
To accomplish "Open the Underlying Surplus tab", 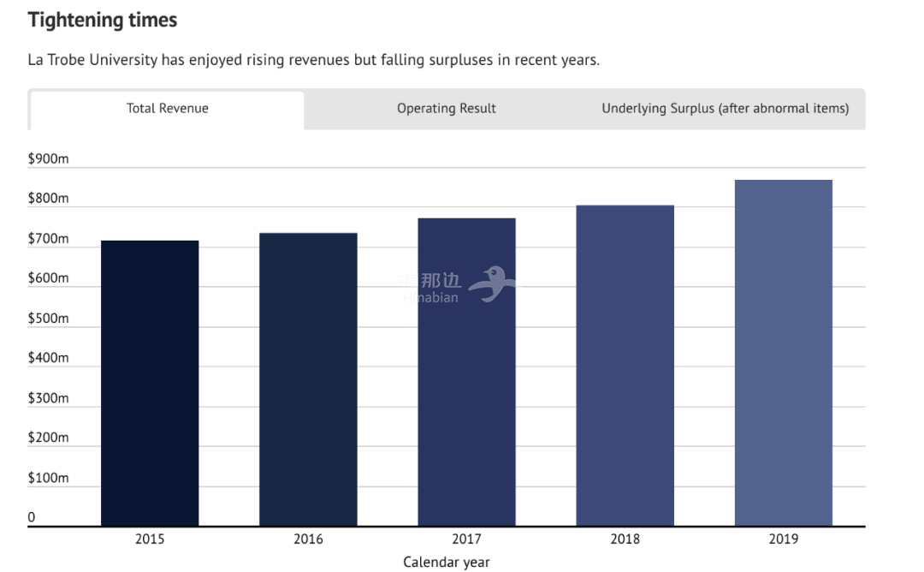I will point(725,109).
